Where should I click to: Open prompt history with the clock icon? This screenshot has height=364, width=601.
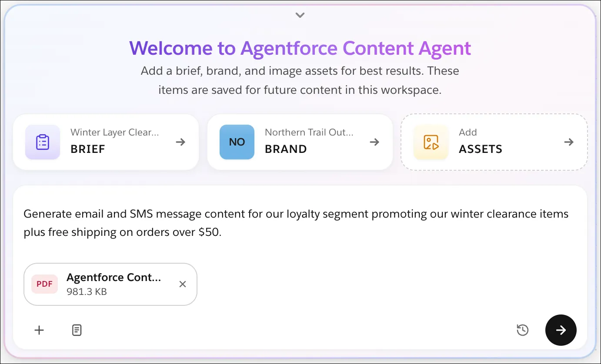(522, 330)
